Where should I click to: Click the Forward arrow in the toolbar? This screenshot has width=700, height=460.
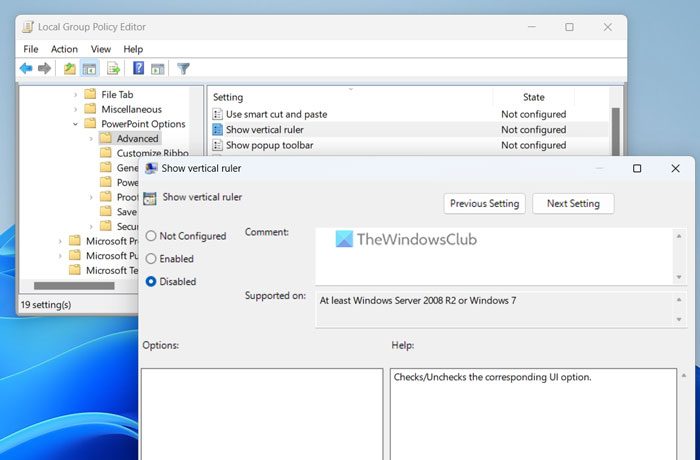tap(44, 69)
